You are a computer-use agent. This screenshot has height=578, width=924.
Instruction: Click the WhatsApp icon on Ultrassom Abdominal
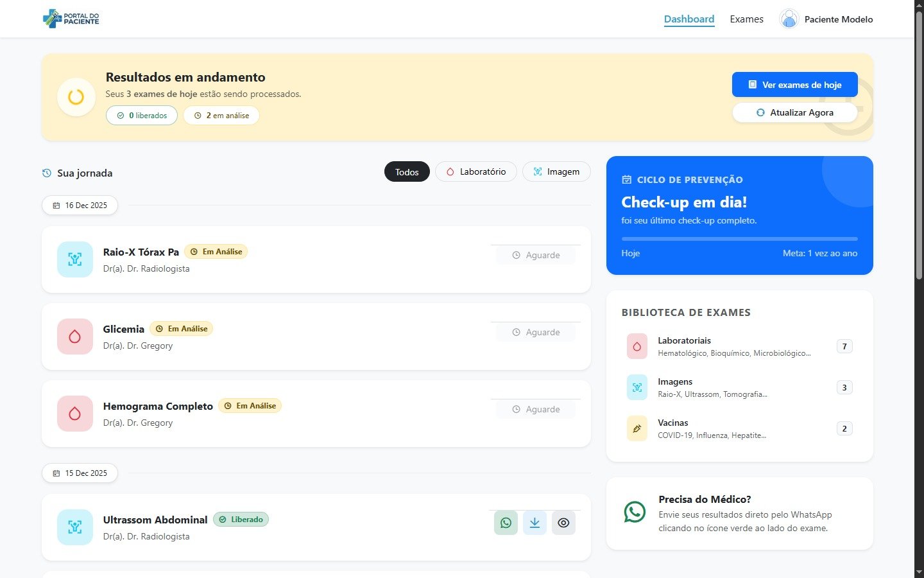pos(506,523)
